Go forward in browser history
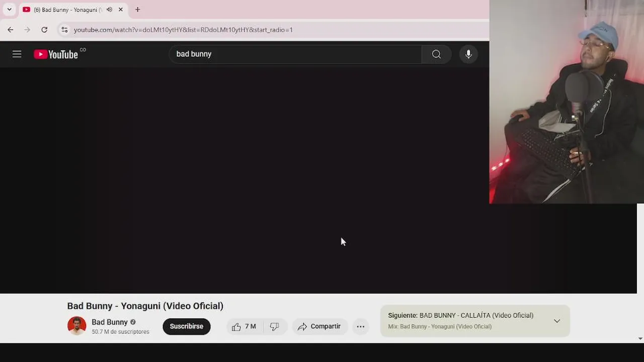The height and width of the screenshot is (362, 644). coord(27,30)
